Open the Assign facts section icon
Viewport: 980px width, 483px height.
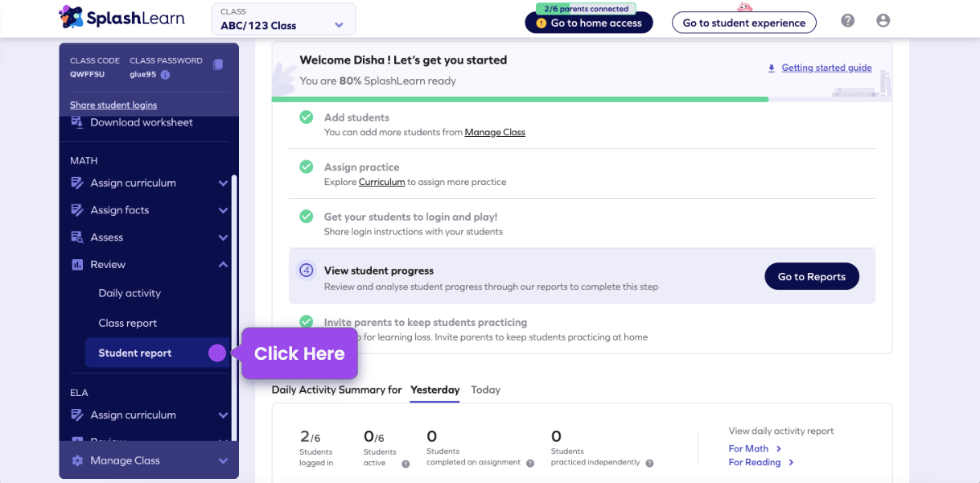(x=78, y=210)
